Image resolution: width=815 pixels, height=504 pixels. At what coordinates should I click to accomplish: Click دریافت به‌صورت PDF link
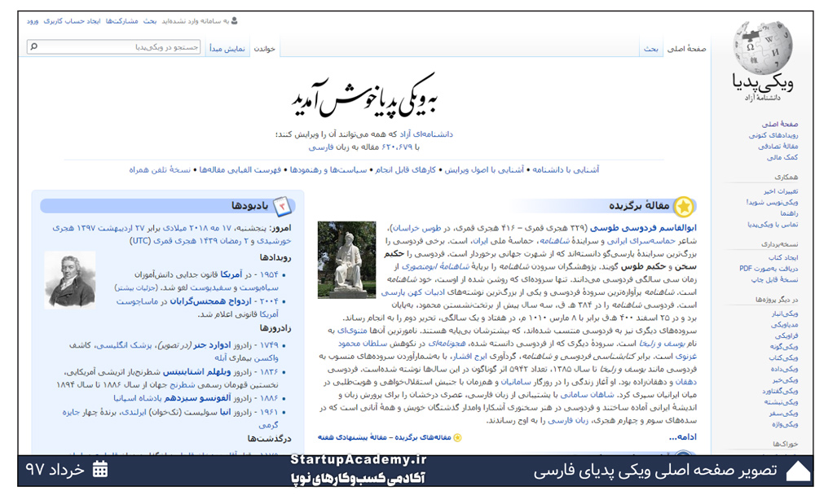[x=769, y=269]
